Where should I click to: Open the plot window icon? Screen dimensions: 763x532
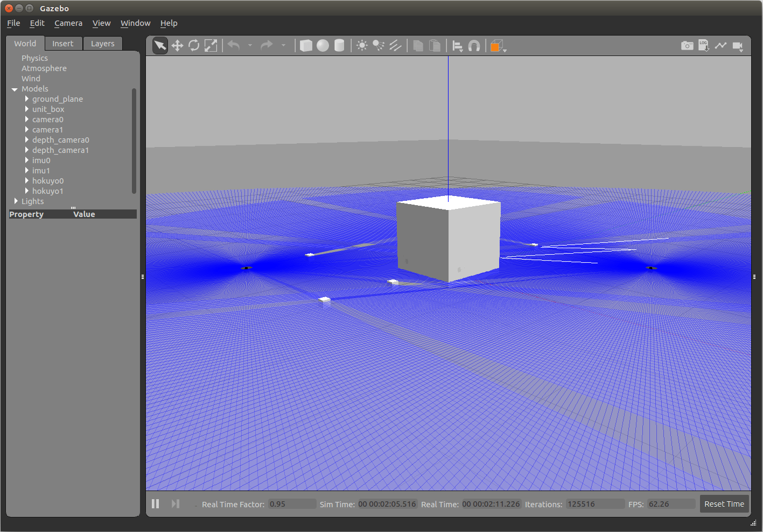click(x=720, y=46)
